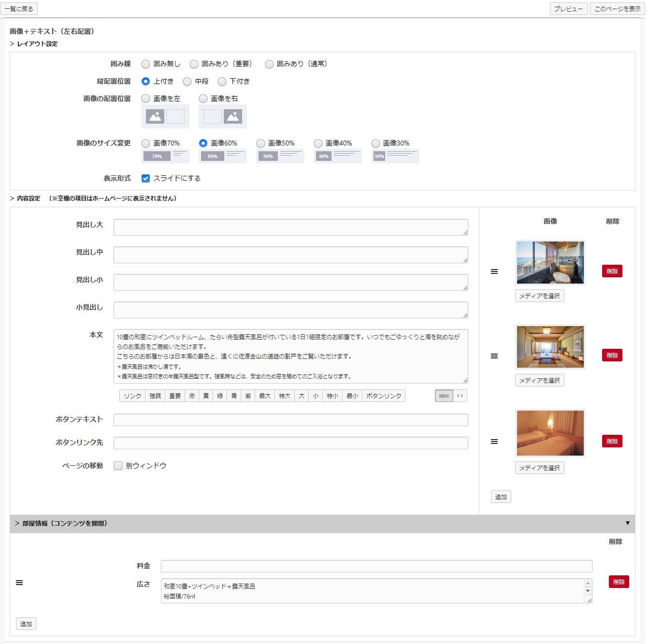Collapse the 部屋情報 section arrow
Viewport: 649px width, 644px height.
[627, 523]
